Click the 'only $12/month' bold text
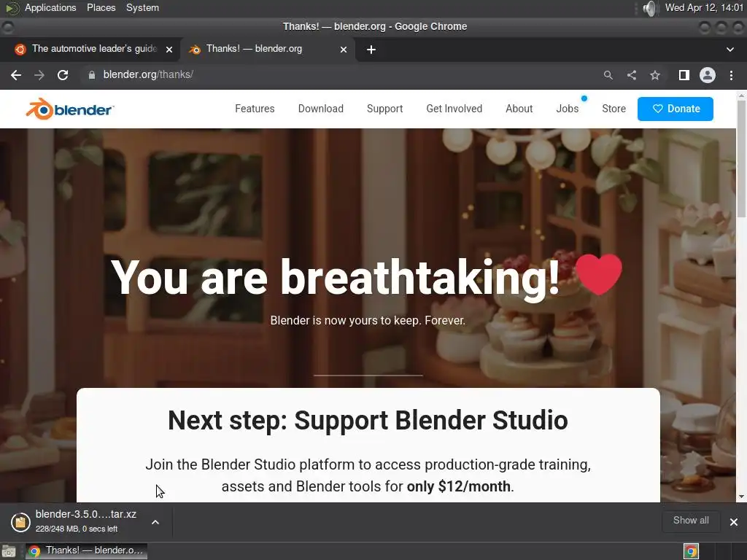747x560 pixels. click(x=458, y=486)
